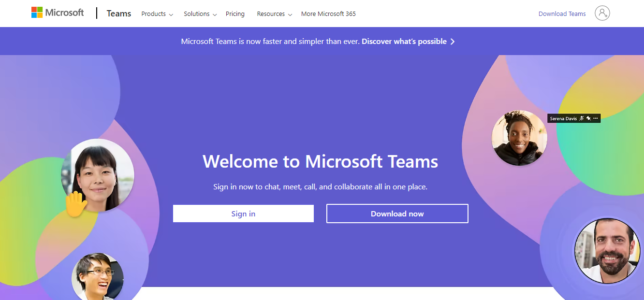Click the Microsoft logo
The height and width of the screenshot is (300, 644).
pos(58,13)
